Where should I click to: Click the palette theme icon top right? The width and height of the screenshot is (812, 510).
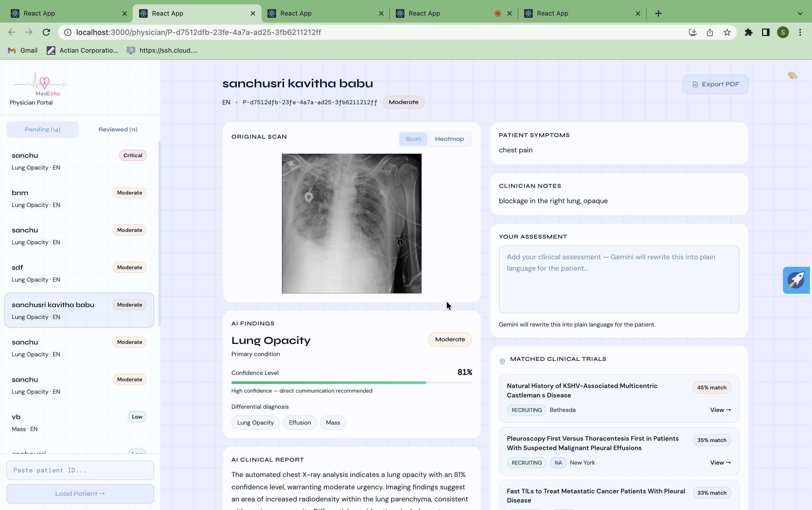(792, 76)
